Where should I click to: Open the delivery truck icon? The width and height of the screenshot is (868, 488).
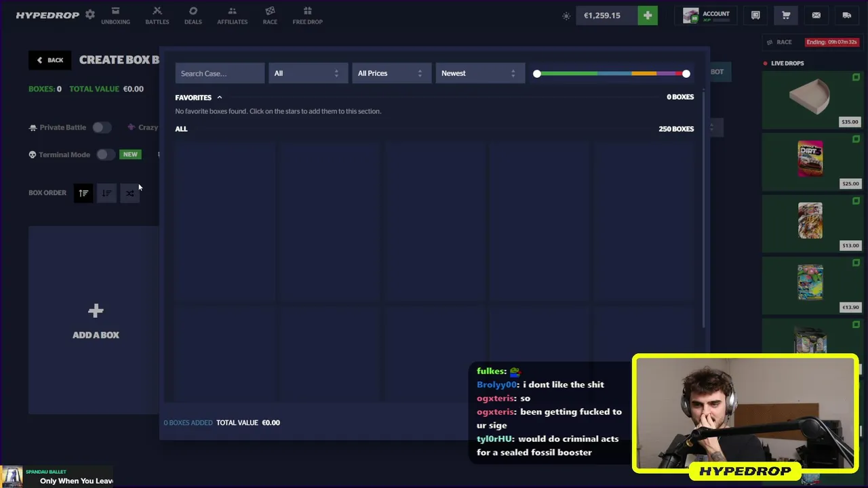847,15
